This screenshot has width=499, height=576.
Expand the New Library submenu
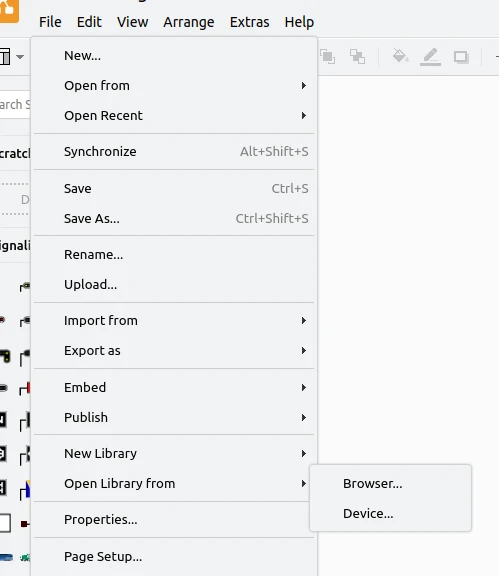pyautogui.click(x=174, y=454)
